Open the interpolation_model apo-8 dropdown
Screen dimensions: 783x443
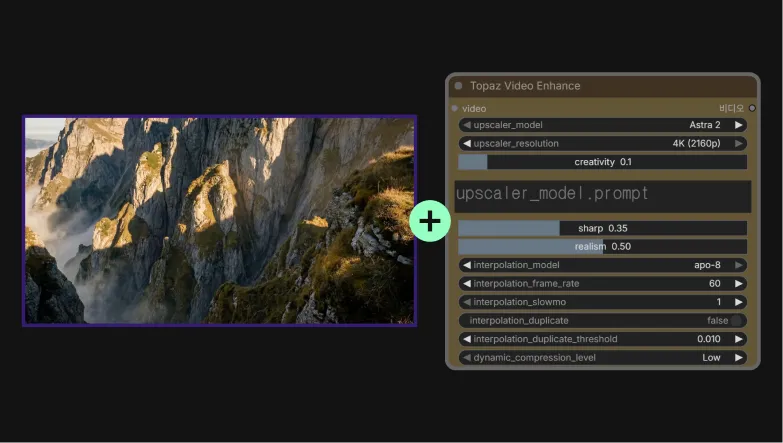coord(603,265)
